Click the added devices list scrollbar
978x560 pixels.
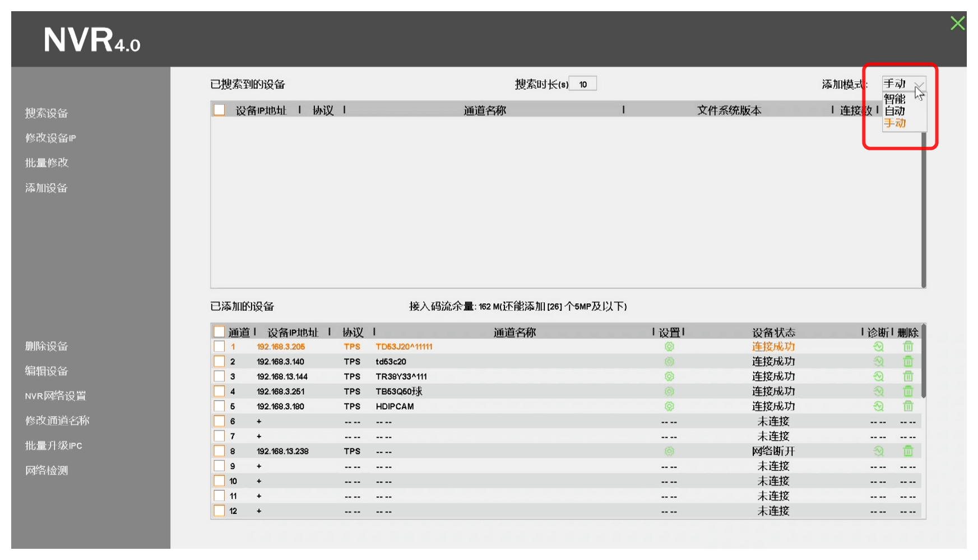click(x=923, y=364)
